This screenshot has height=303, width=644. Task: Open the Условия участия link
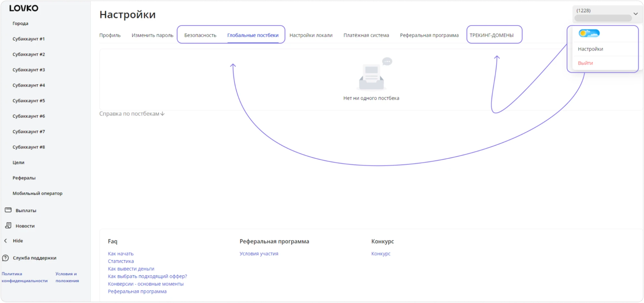click(259, 254)
